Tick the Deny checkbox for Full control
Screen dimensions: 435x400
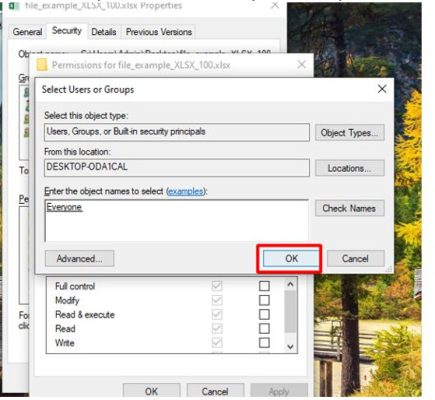(x=264, y=286)
